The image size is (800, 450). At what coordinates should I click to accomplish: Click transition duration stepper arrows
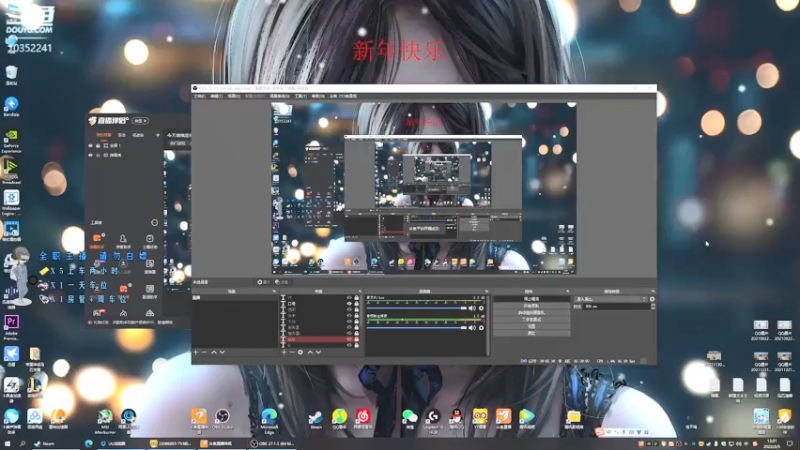click(x=653, y=306)
